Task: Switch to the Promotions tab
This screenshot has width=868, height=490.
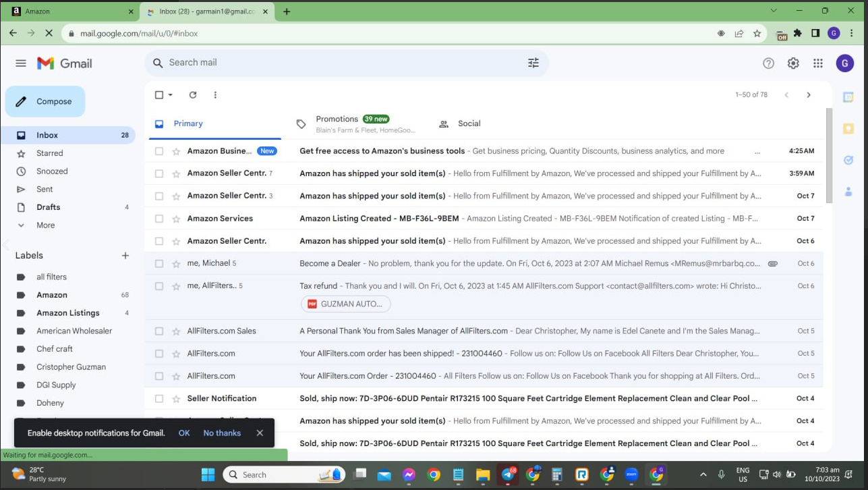Action: [356, 124]
